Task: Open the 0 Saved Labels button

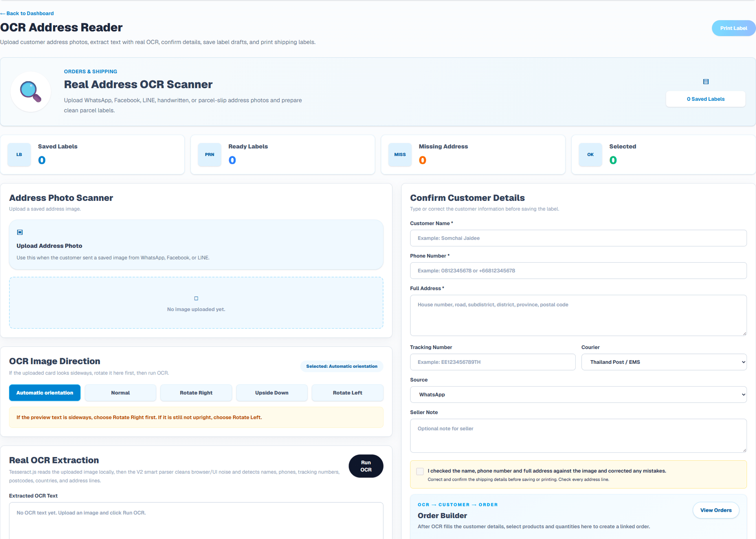Action: 706,99
